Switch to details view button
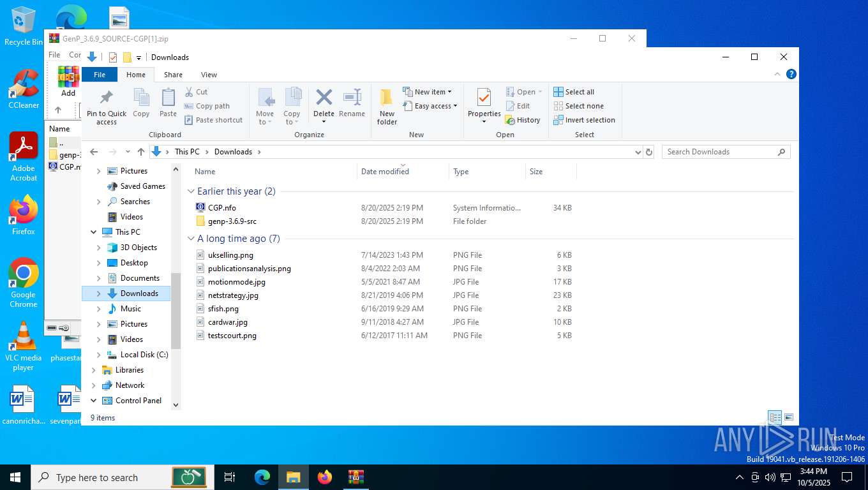Image resolution: width=868 pixels, height=490 pixels. pos(775,418)
